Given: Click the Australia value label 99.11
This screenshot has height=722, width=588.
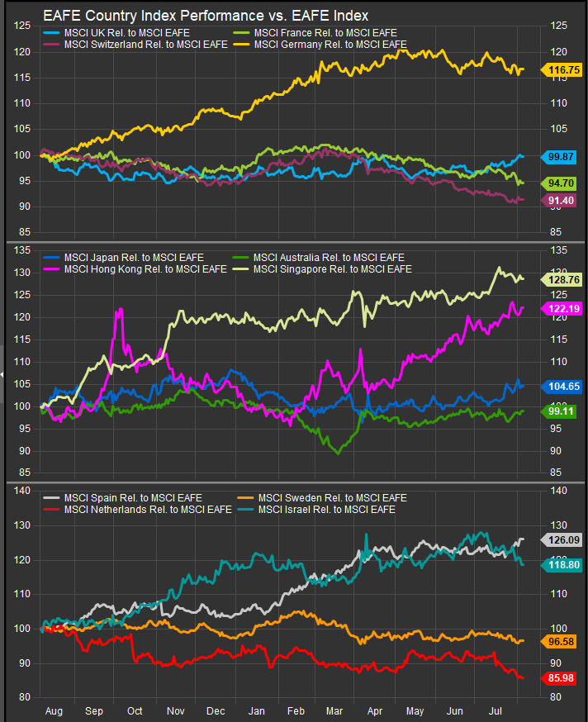Looking at the screenshot, I should tap(558, 411).
